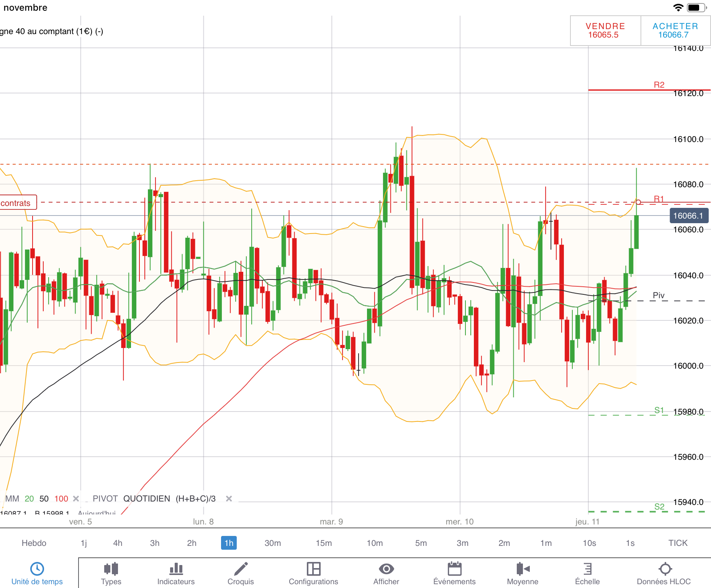The width and height of the screenshot is (711, 588).
Task: Tap the 'ven. 5' date label
Action: click(80, 521)
